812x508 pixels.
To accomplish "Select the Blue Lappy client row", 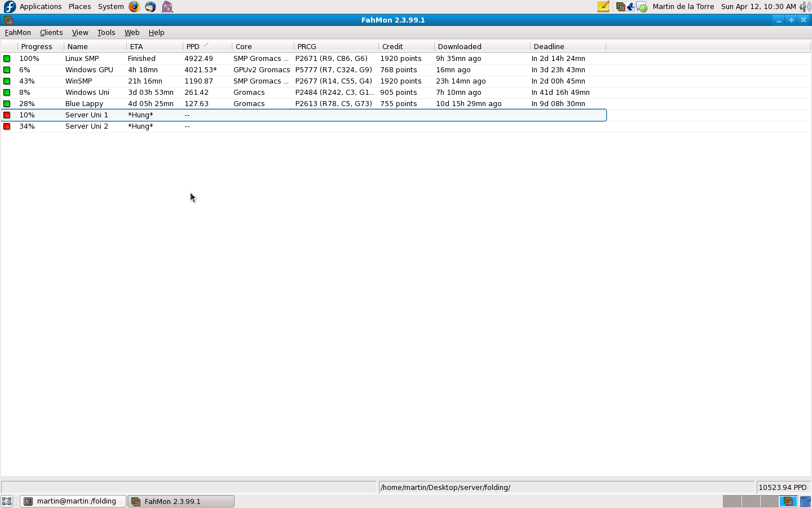I will click(x=84, y=104).
